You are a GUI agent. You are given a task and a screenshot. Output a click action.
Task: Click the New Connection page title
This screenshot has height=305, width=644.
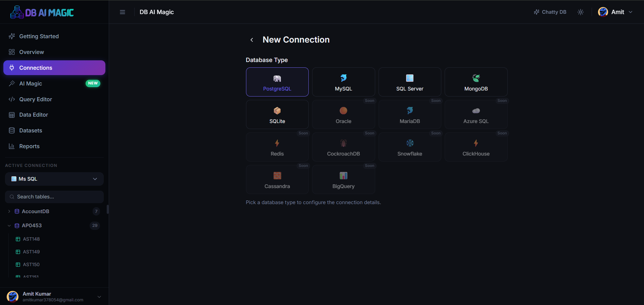[296, 40]
